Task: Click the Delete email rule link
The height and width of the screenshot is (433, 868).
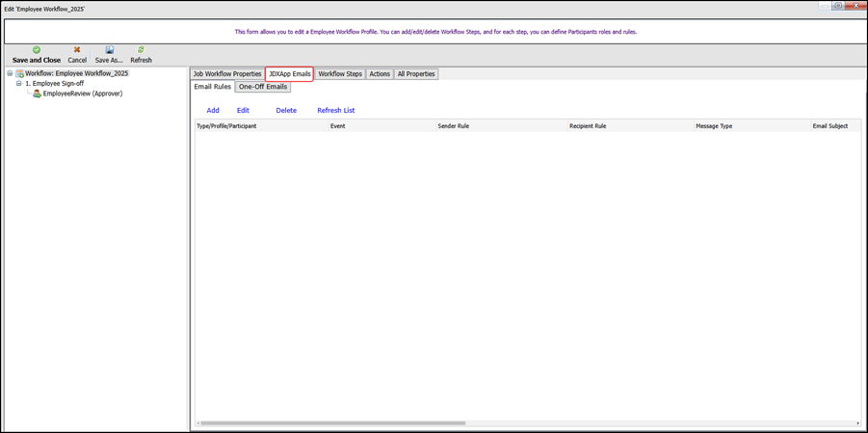Action: coord(286,111)
